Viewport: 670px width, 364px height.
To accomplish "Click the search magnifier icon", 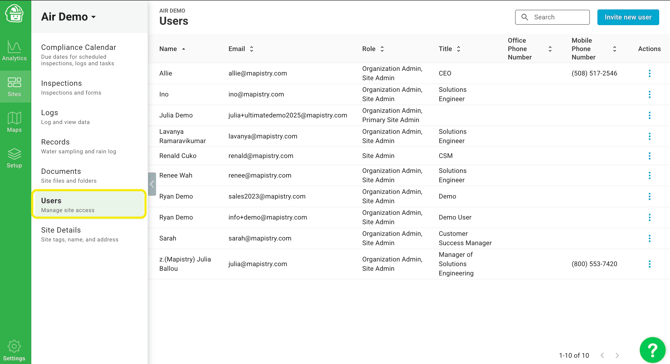I will tap(525, 17).
